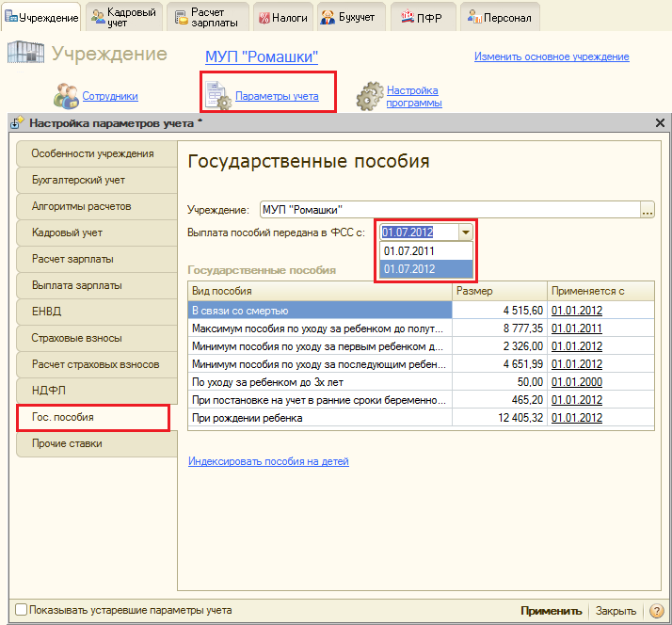This screenshot has width=672, height=625.
Task: Click the Применяется с column header
Action: [x=600, y=291]
